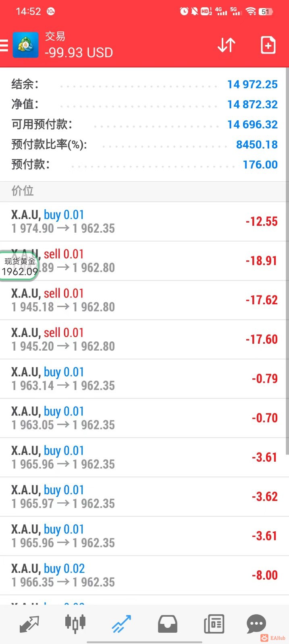This screenshot has height=644, width=289.
Task: Tap the scrollbar on the right edge
Action: 287,262
